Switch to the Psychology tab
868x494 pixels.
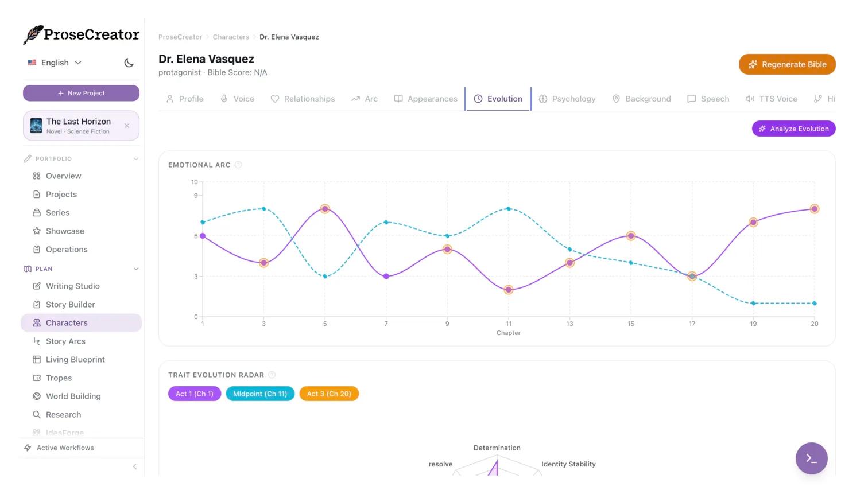coord(567,99)
